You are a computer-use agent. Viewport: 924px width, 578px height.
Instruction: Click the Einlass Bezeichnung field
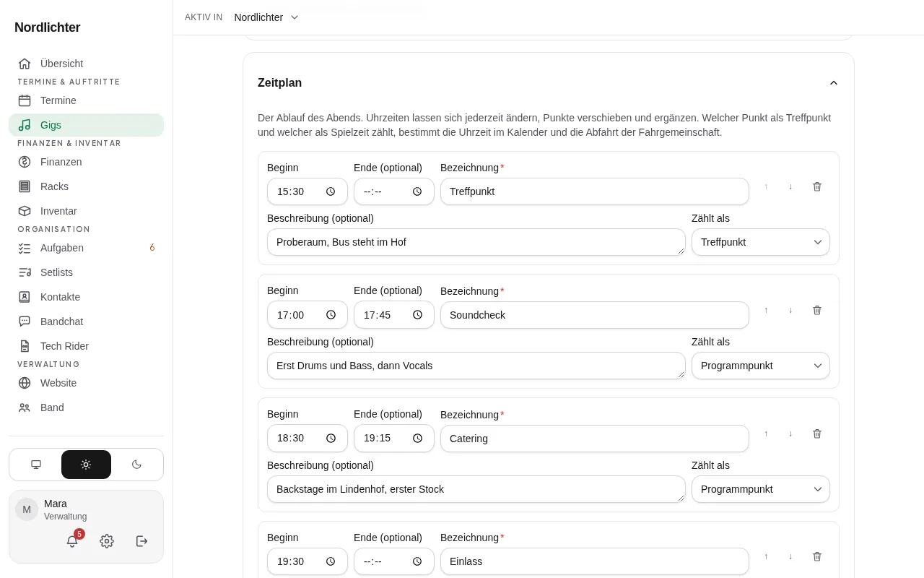coord(595,561)
